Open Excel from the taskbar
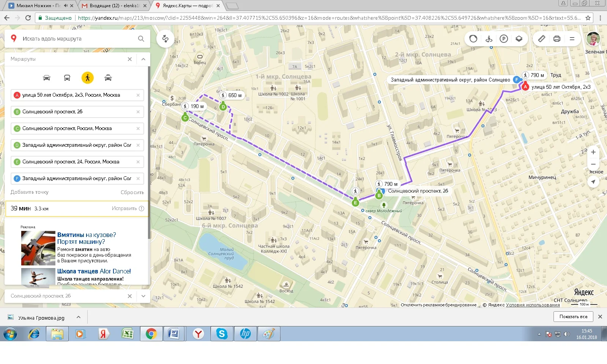 [x=128, y=334]
